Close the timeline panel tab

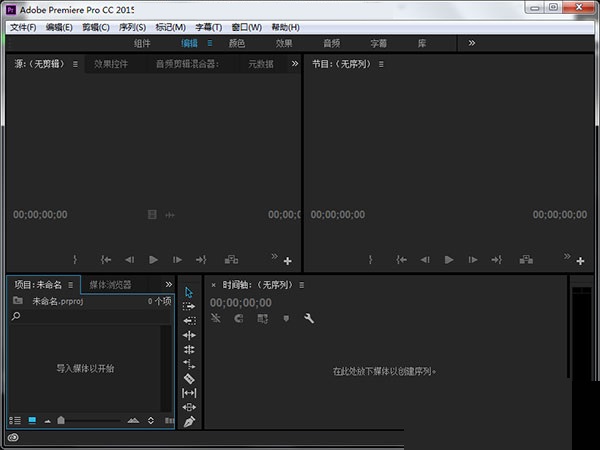pos(214,285)
